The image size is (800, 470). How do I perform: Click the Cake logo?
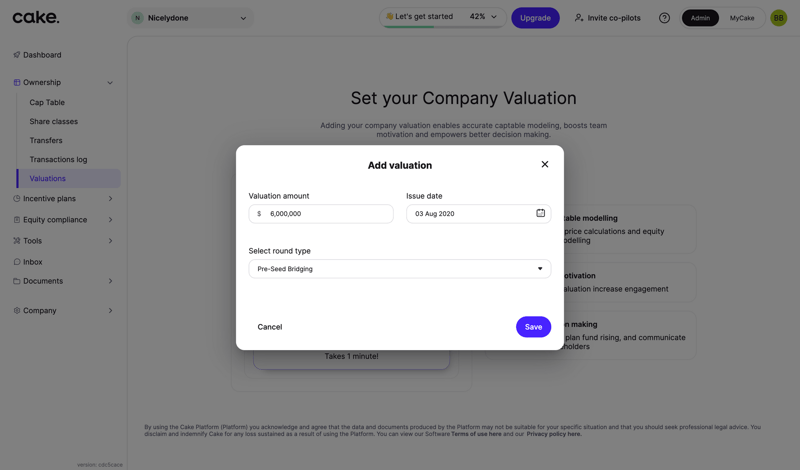tap(36, 17)
